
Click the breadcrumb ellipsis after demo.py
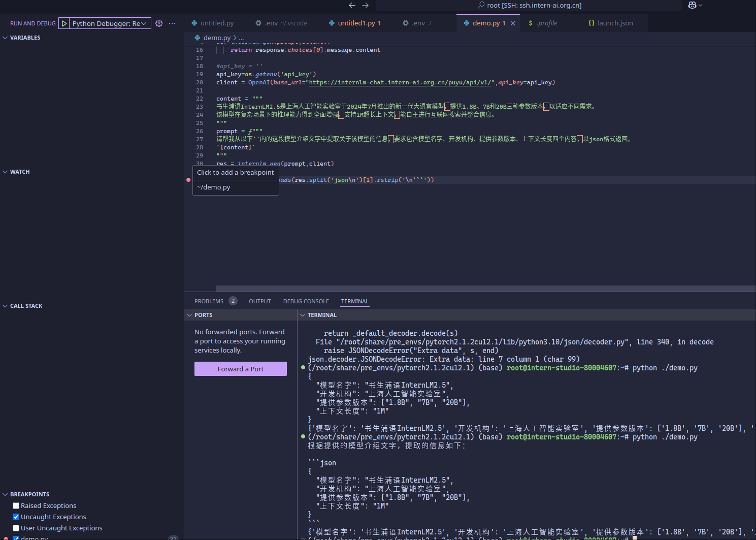point(241,38)
